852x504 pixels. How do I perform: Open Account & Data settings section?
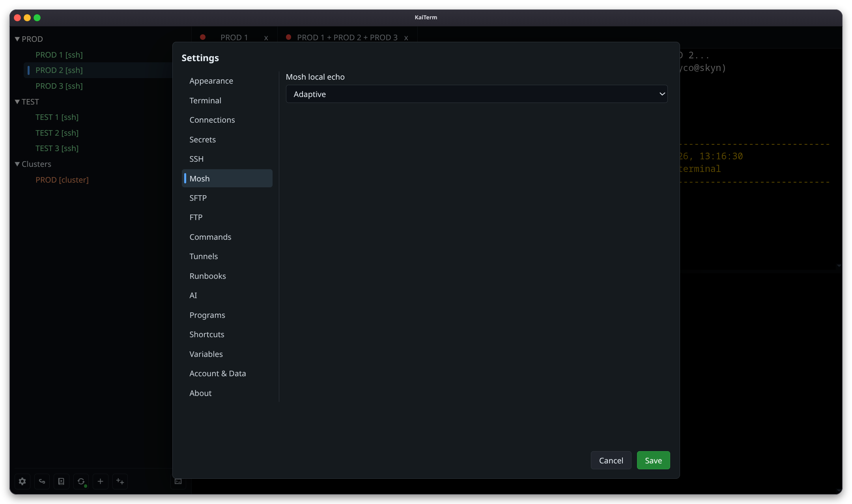tap(227, 373)
